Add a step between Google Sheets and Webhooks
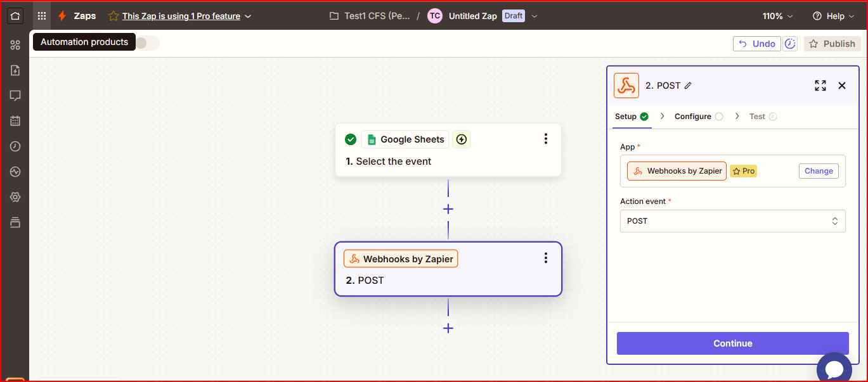This screenshot has height=382, width=868. (448, 209)
